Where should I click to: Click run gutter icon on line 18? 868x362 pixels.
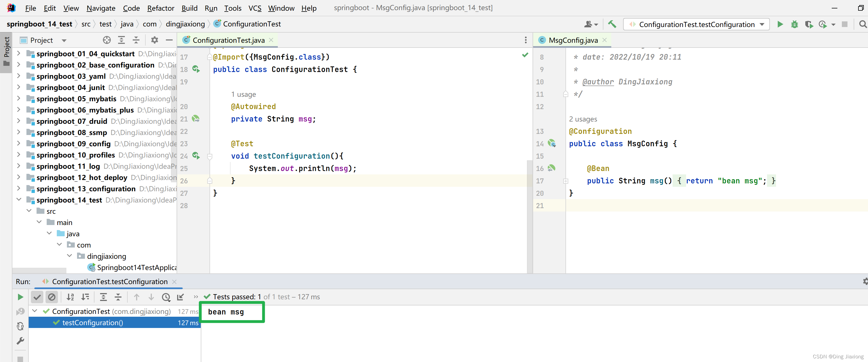click(196, 69)
